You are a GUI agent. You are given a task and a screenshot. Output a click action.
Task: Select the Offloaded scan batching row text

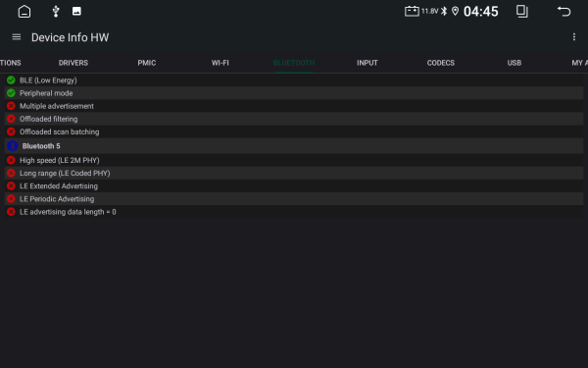coord(59,131)
